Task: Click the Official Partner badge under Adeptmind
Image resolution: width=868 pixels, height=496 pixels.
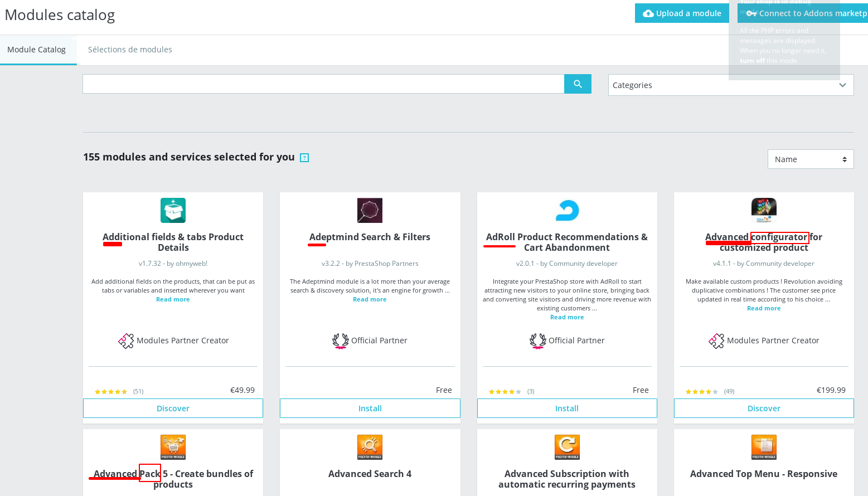Action: [341, 341]
